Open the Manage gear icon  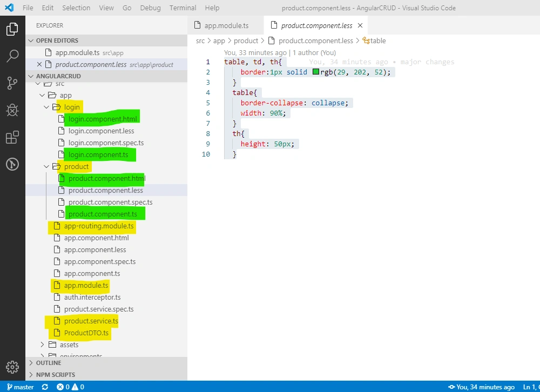12,367
